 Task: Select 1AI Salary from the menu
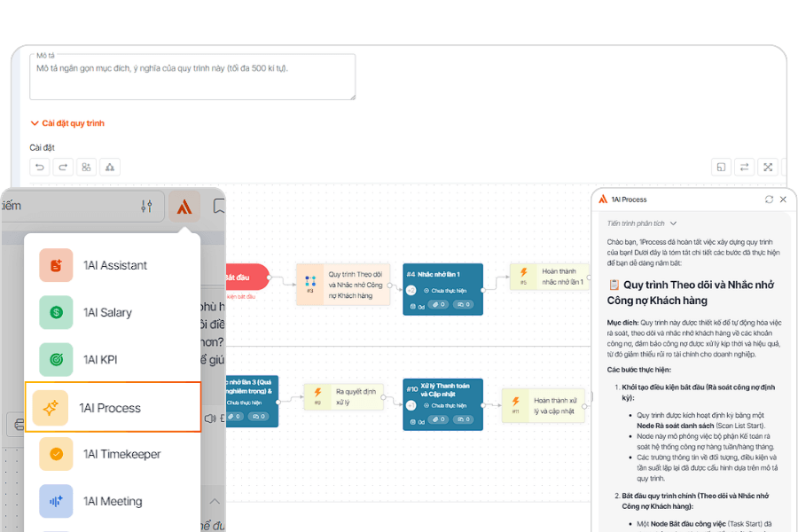click(x=107, y=312)
